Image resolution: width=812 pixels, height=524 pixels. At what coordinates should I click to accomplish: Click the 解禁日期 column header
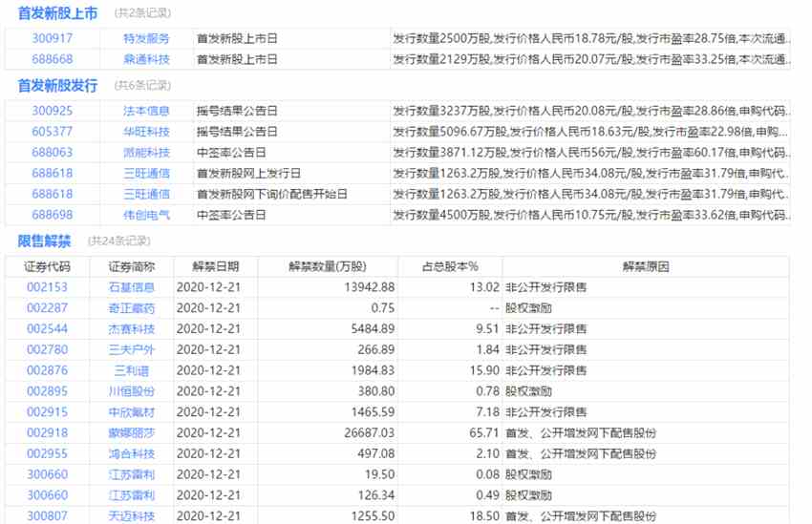[216, 266]
